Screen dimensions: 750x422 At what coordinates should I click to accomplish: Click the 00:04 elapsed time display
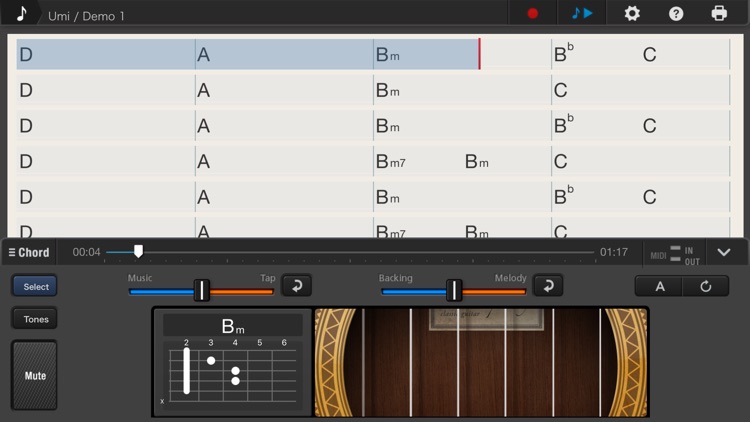click(x=86, y=252)
